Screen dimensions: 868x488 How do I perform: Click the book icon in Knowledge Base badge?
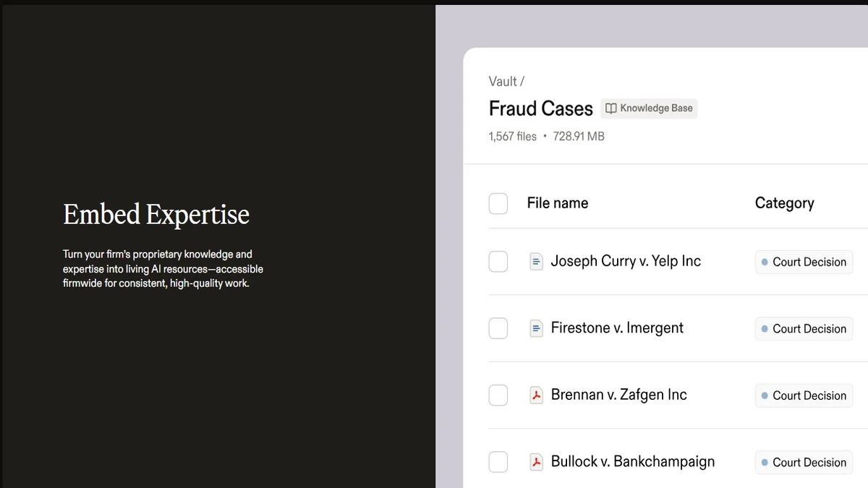611,108
